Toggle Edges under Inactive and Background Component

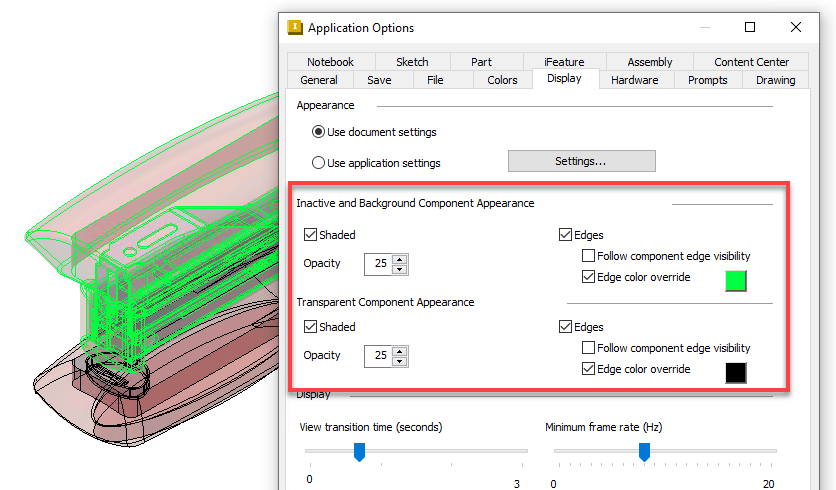pyautogui.click(x=565, y=235)
